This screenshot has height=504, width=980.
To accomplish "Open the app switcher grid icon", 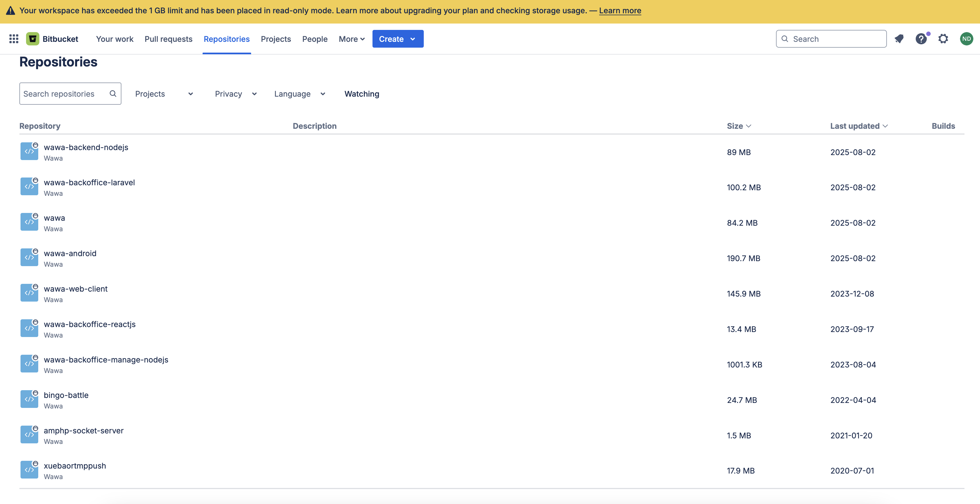I will pos(14,39).
